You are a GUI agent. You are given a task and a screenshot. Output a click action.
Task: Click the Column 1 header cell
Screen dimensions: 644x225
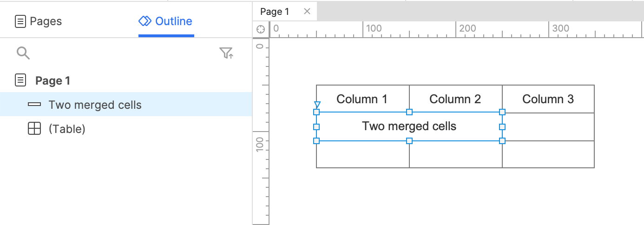coord(362,99)
